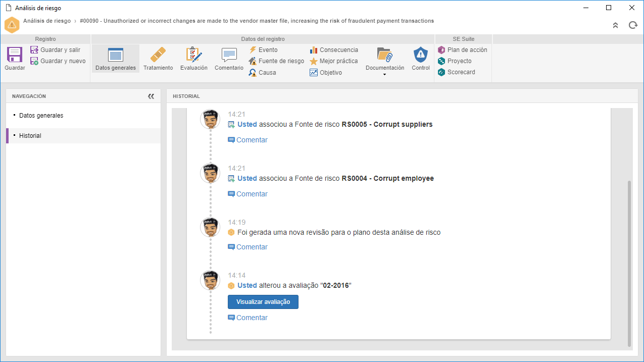Click the Guardar save icon
The height and width of the screenshot is (362, 644).
coord(15,55)
